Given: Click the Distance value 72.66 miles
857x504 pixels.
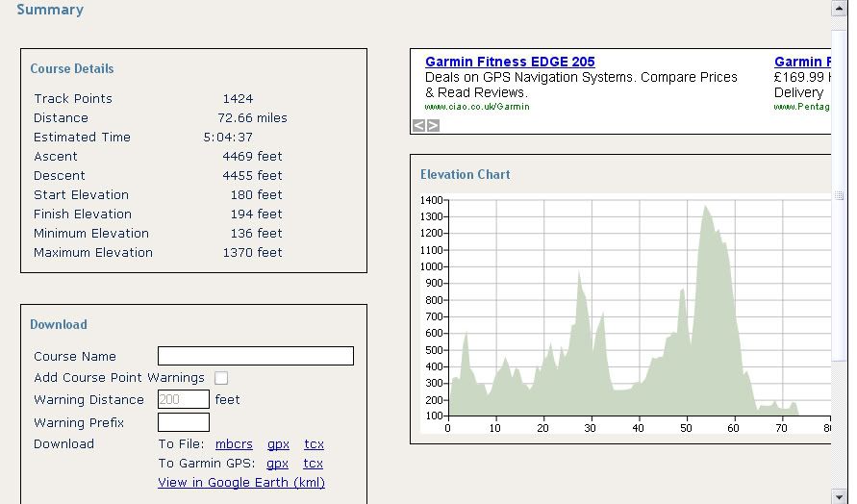Looking at the screenshot, I should pos(253,118).
